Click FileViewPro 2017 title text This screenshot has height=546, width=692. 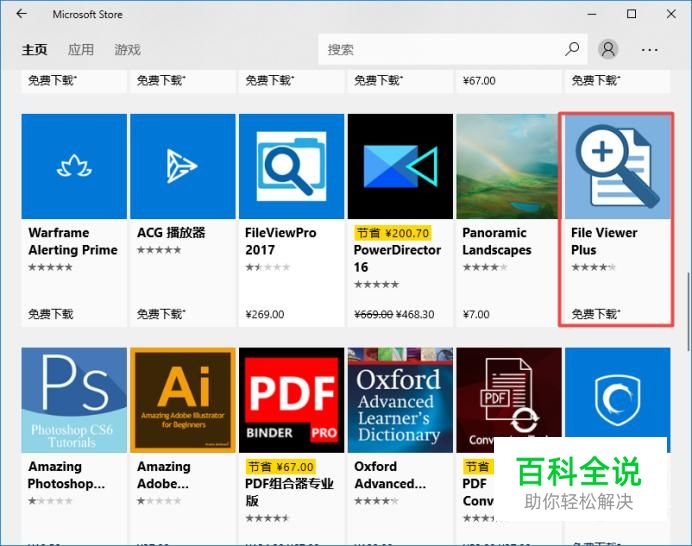pos(281,241)
